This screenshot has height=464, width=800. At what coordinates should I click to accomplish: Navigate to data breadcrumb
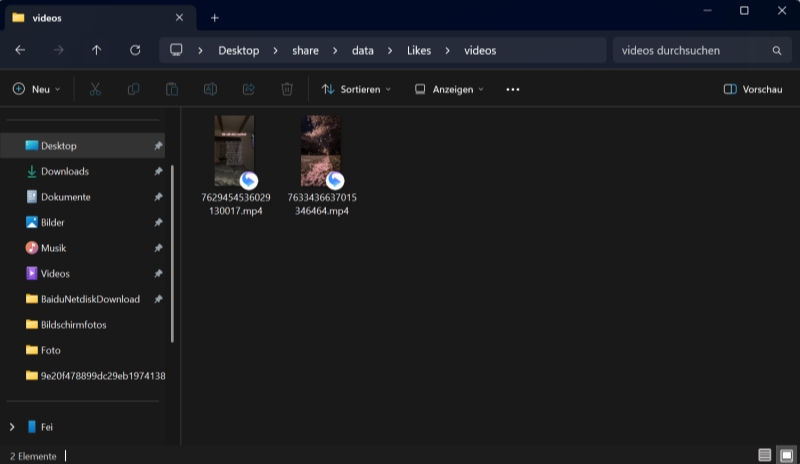[x=363, y=51]
